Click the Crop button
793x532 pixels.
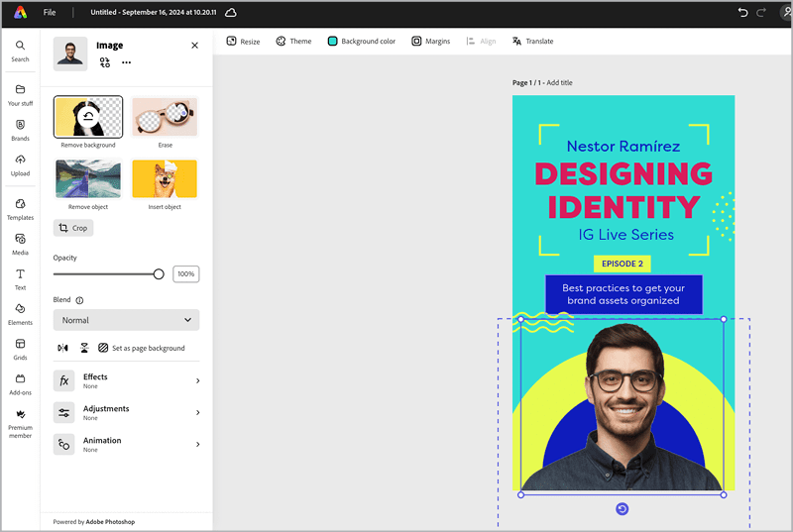coord(73,228)
